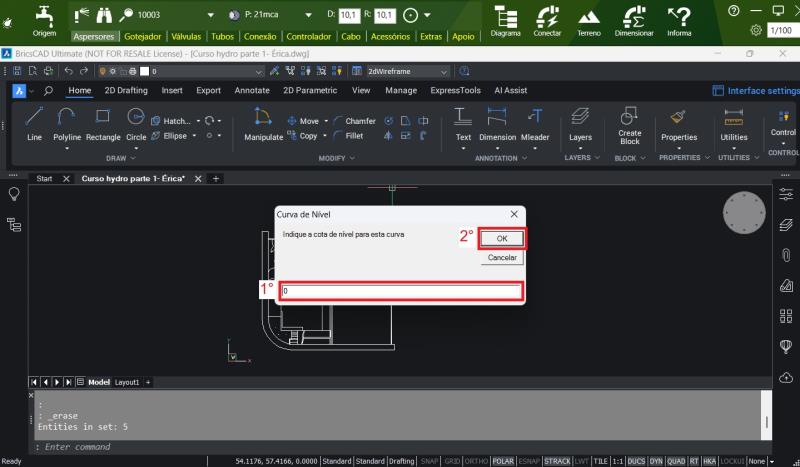Image resolution: width=800 pixels, height=467 pixels.
Task: Select the Polyline tool
Action: point(67,124)
